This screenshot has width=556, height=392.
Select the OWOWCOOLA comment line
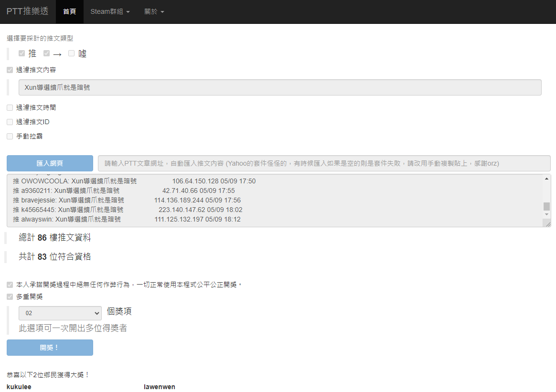(134, 181)
